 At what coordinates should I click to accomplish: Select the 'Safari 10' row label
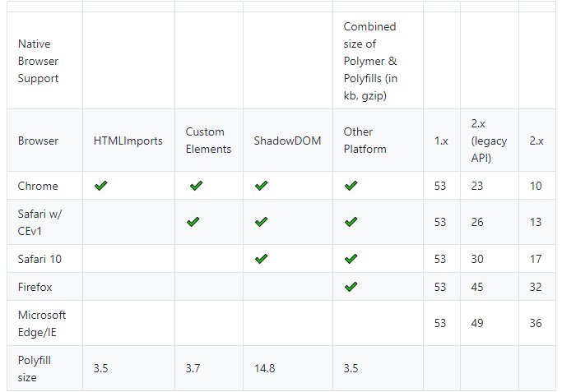point(39,259)
